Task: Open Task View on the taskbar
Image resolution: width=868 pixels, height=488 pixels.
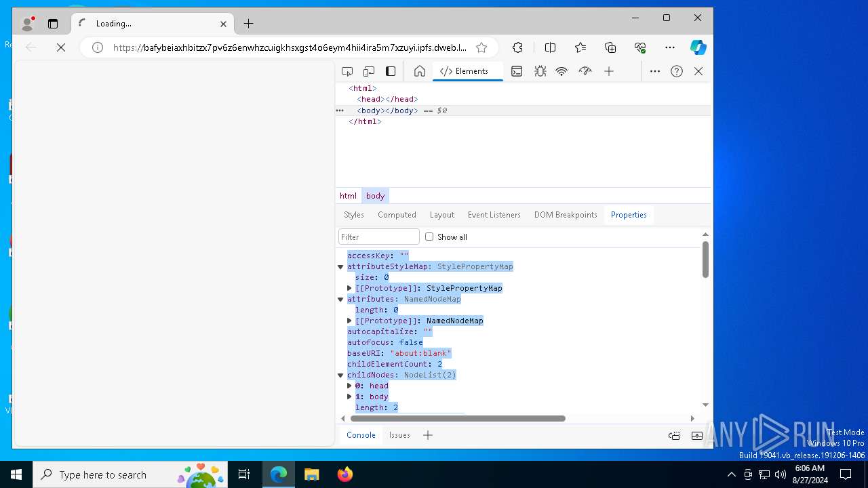Action: click(x=244, y=474)
